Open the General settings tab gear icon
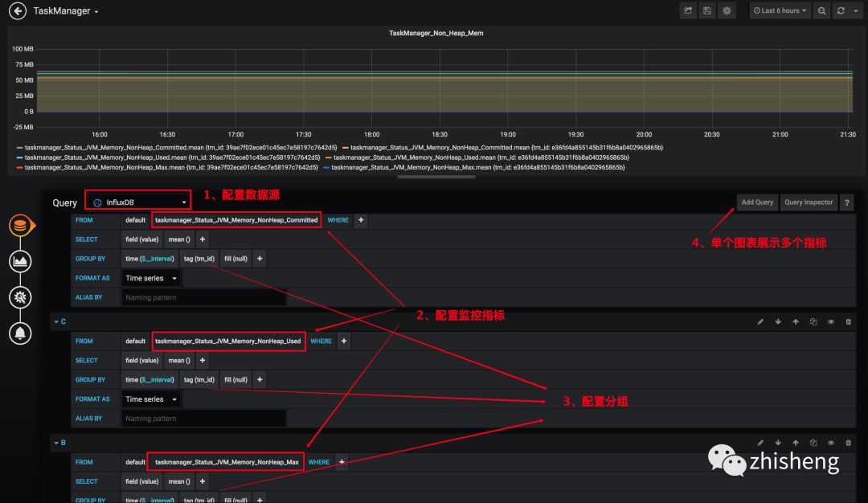 [20, 297]
